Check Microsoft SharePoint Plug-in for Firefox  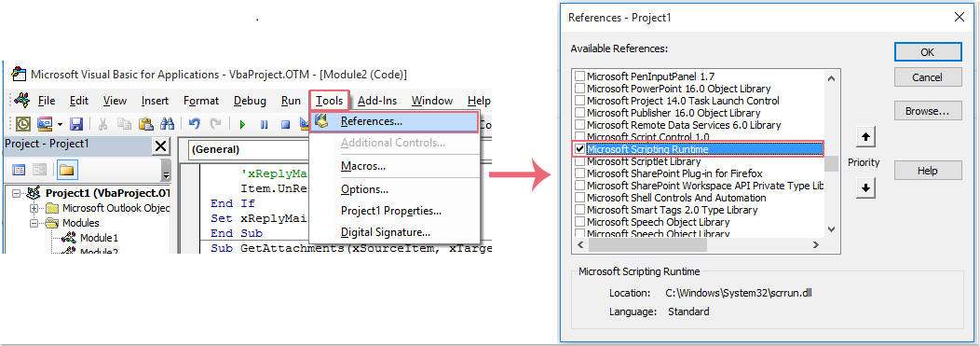(580, 173)
